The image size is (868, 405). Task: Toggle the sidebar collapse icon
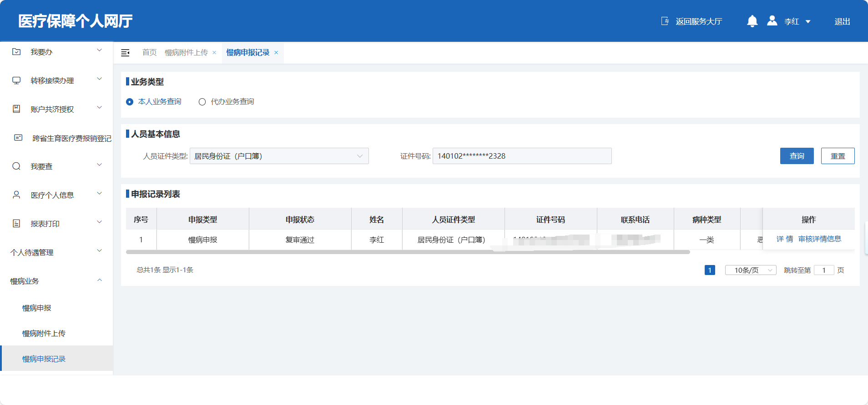(x=125, y=53)
